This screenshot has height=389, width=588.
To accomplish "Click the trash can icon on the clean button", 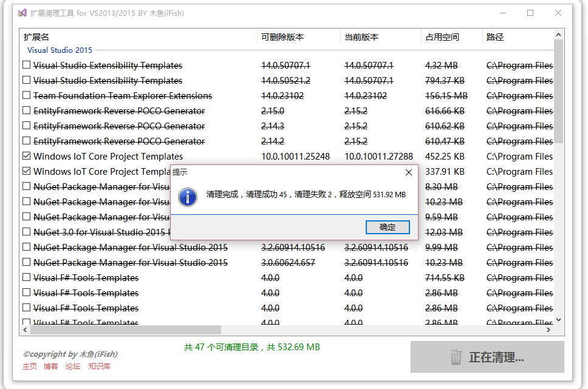I will tap(456, 357).
